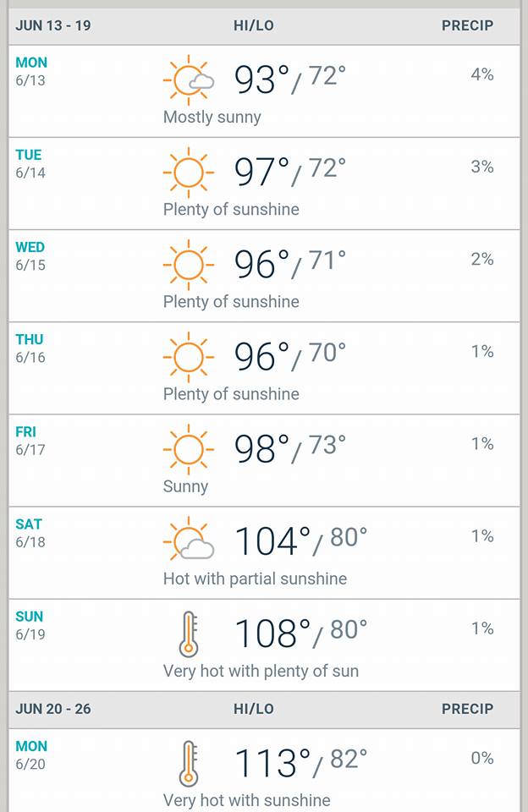Tap the 113°/82° temperature for Monday 6/20

pos(300,762)
